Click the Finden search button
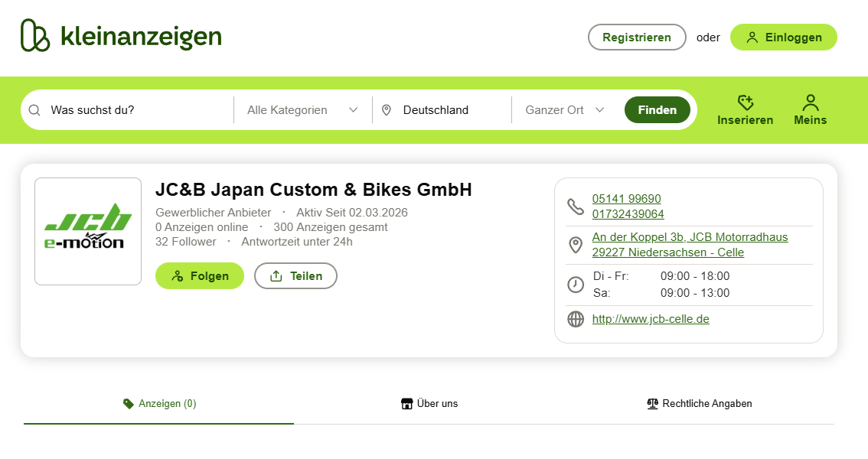The height and width of the screenshot is (459, 868). coord(657,110)
